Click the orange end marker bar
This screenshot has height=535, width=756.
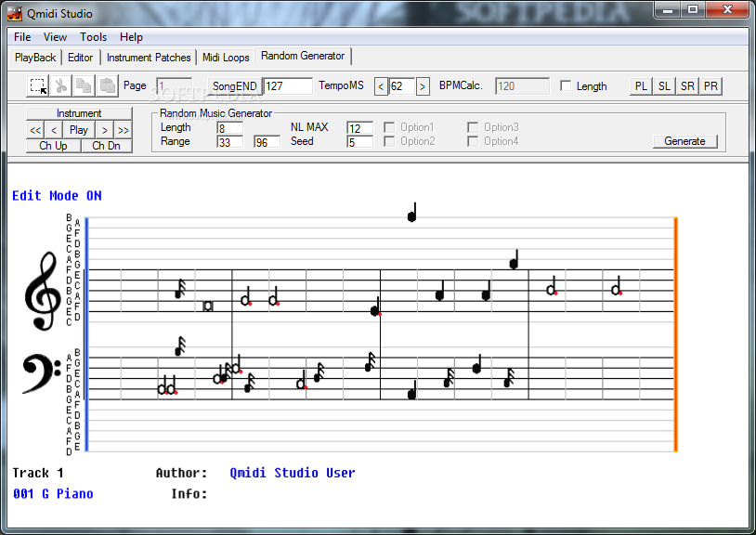pos(675,334)
